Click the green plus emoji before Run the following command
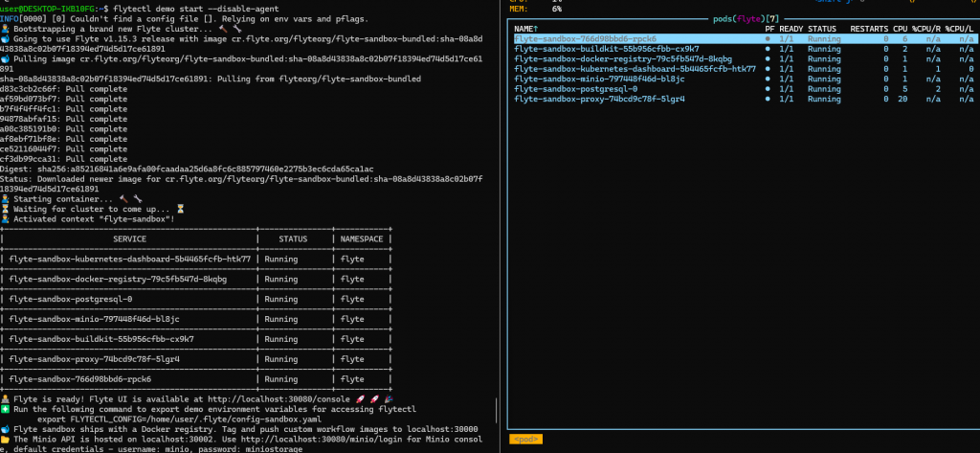 [x=5, y=409]
